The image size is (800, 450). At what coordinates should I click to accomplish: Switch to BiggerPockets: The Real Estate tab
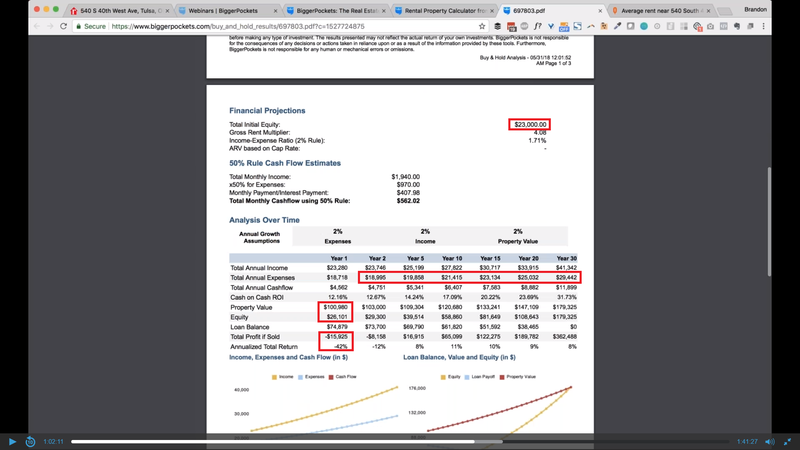point(337,10)
